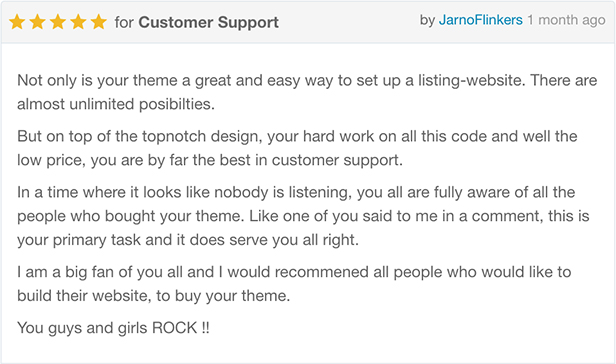Click the fourth gold rating star
The image size is (616, 364).
click(x=78, y=22)
